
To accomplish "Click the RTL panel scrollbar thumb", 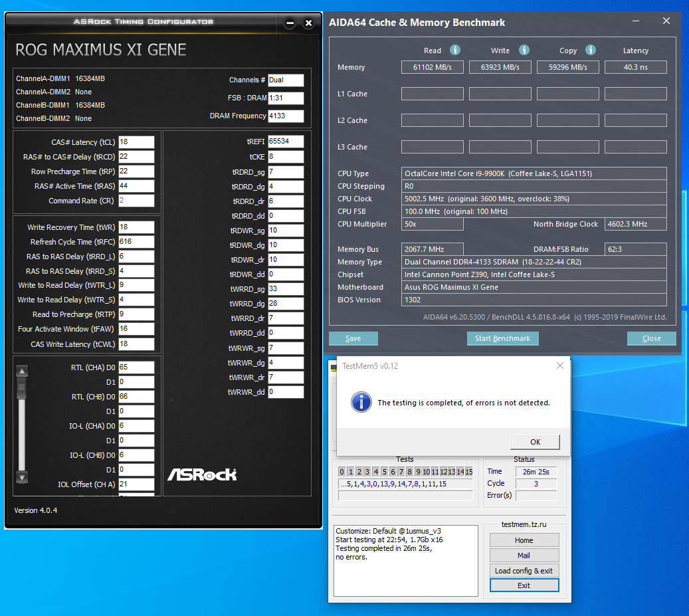I will pos(21,388).
